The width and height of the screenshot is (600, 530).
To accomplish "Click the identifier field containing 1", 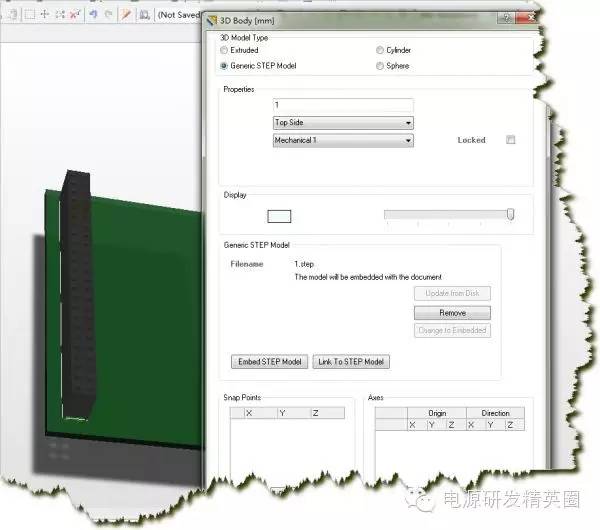I will [343, 105].
